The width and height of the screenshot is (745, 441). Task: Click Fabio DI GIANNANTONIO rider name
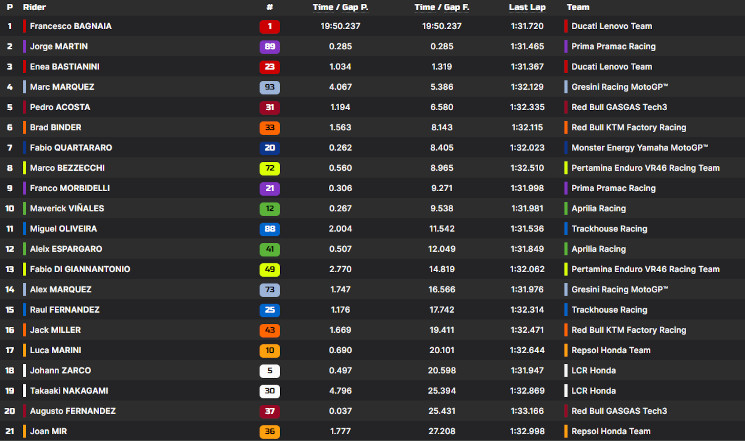coord(80,269)
